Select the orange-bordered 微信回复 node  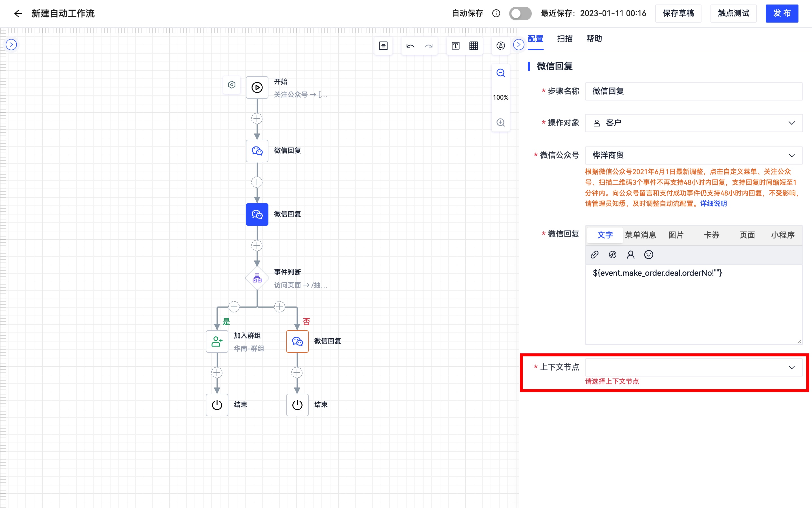coord(297,341)
